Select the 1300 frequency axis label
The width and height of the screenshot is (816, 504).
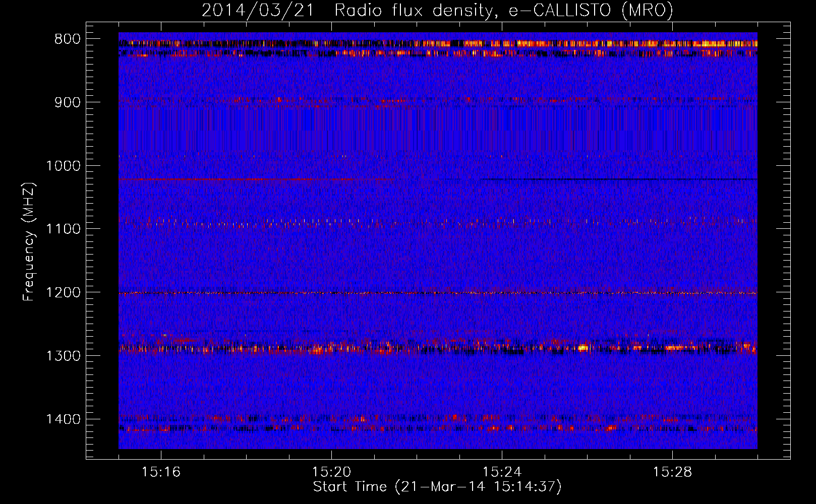pos(63,356)
